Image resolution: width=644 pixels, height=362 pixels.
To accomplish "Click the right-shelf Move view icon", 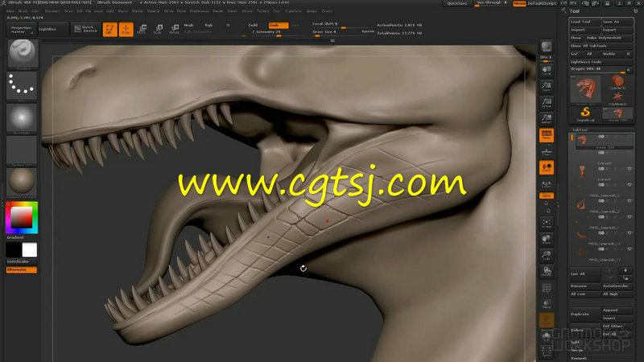I will pyautogui.click(x=547, y=239).
